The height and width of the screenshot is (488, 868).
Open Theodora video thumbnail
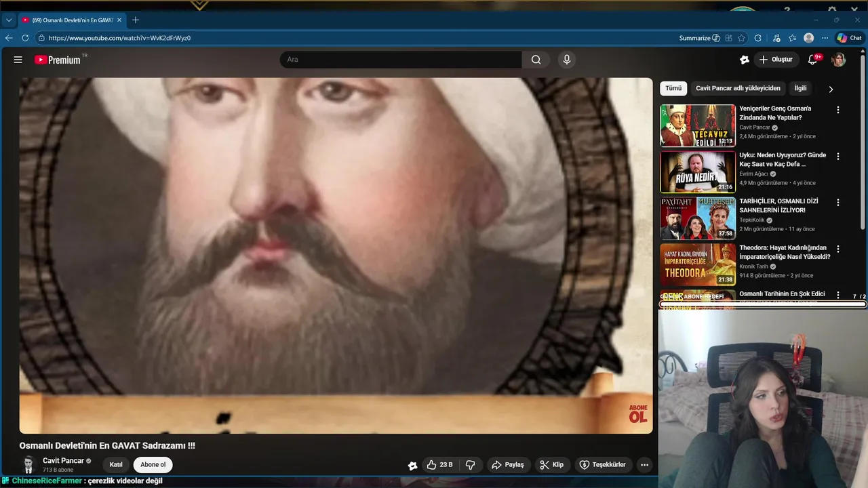(x=698, y=264)
